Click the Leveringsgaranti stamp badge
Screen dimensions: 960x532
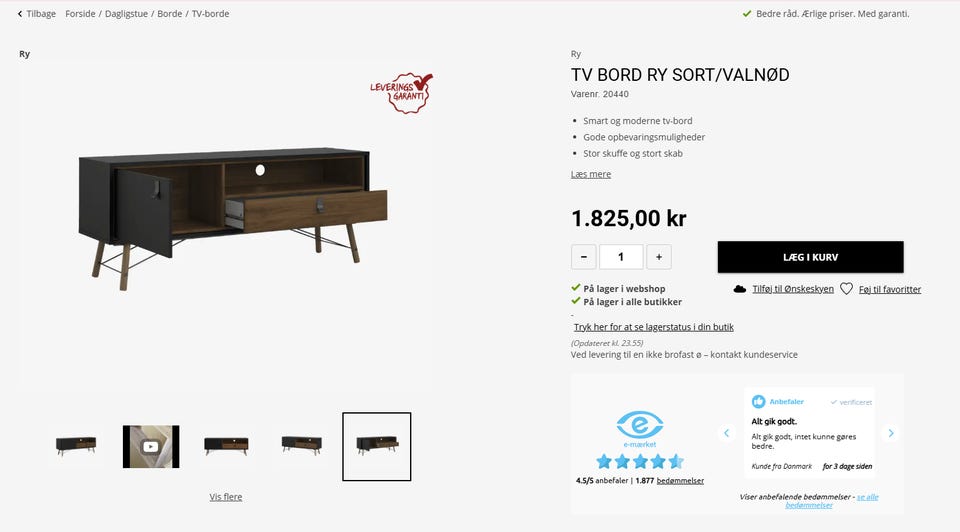tap(402, 93)
